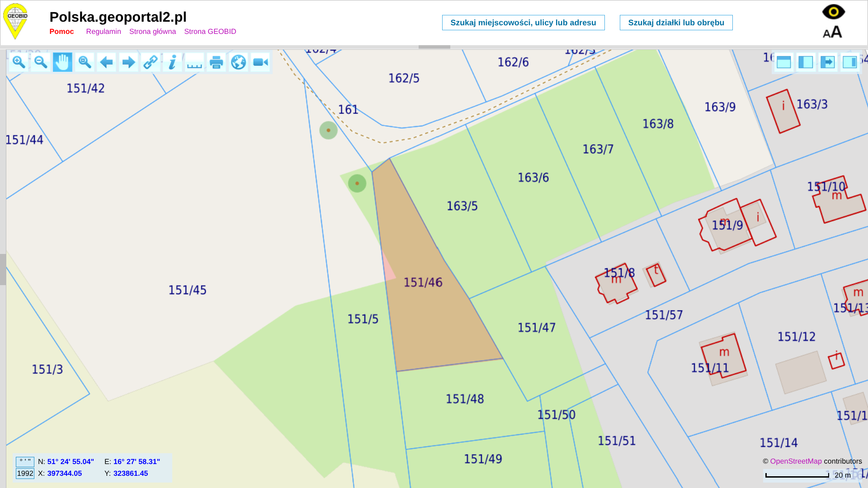This screenshot has height=488, width=868.
Task: Activate the object info tool
Action: coord(172,62)
